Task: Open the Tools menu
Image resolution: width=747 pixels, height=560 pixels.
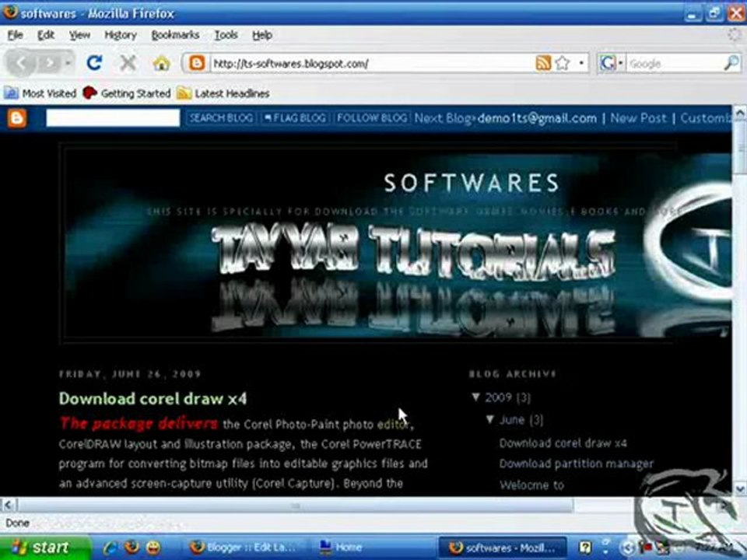Action: click(226, 35)
